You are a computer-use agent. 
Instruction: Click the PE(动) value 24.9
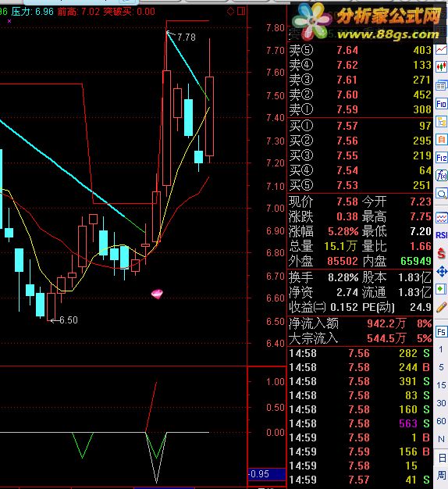(x=421, y=307)
